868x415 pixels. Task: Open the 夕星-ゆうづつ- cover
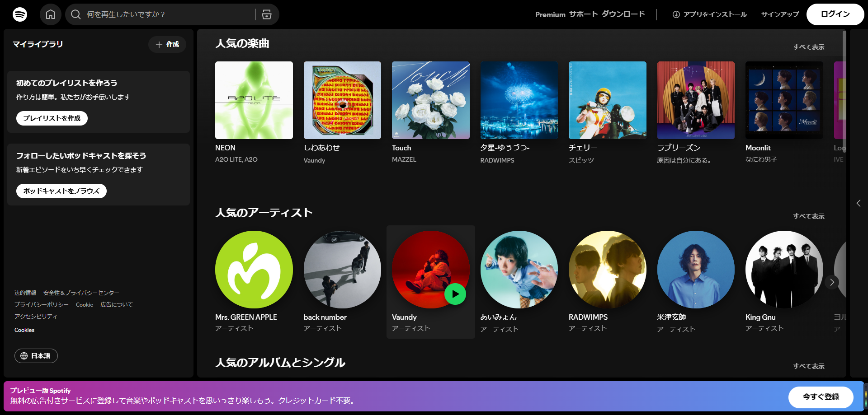point(519,100)
